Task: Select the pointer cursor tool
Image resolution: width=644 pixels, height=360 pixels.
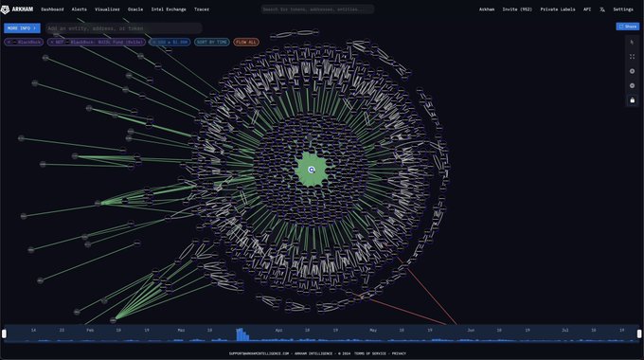Action: 632,43
